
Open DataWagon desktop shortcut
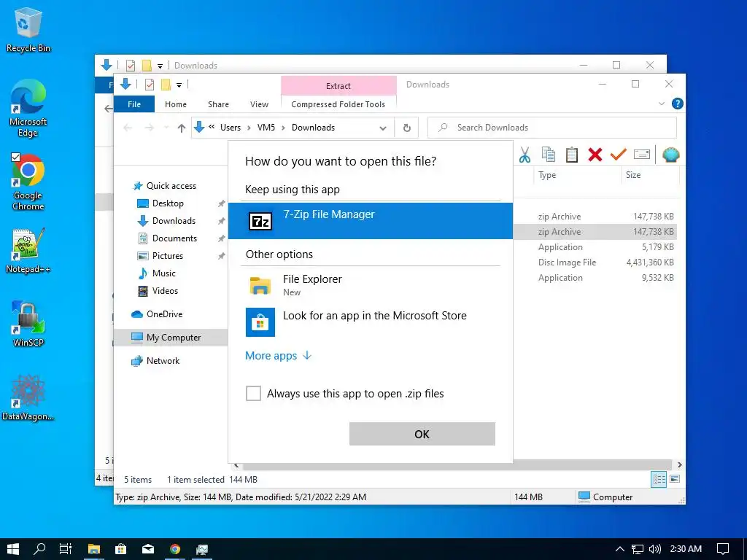28,397
